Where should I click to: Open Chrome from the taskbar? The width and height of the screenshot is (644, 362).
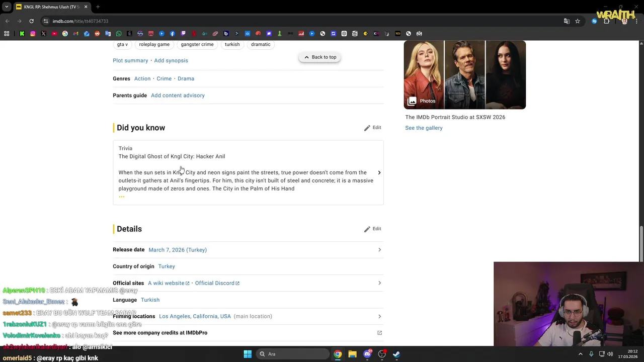(338, 354)
